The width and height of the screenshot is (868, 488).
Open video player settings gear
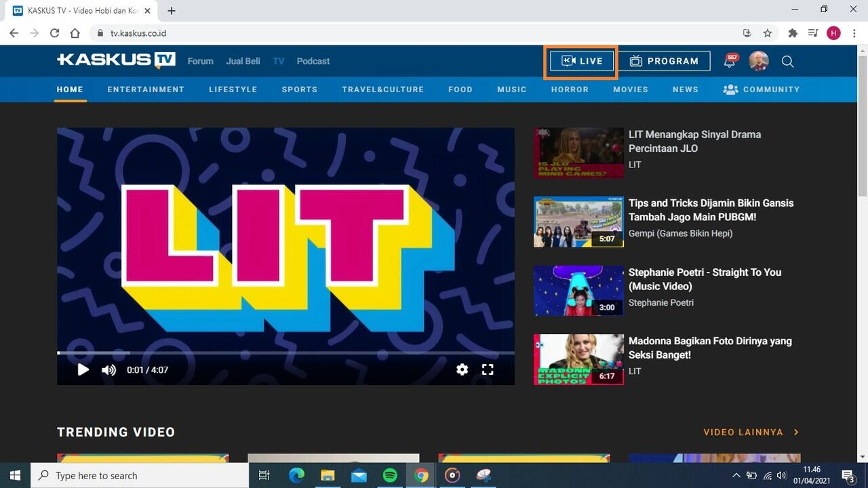[462, 369]
